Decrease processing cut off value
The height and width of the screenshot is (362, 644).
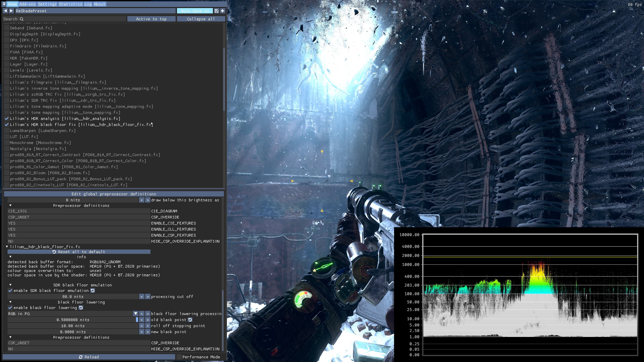tap(142, 297)
